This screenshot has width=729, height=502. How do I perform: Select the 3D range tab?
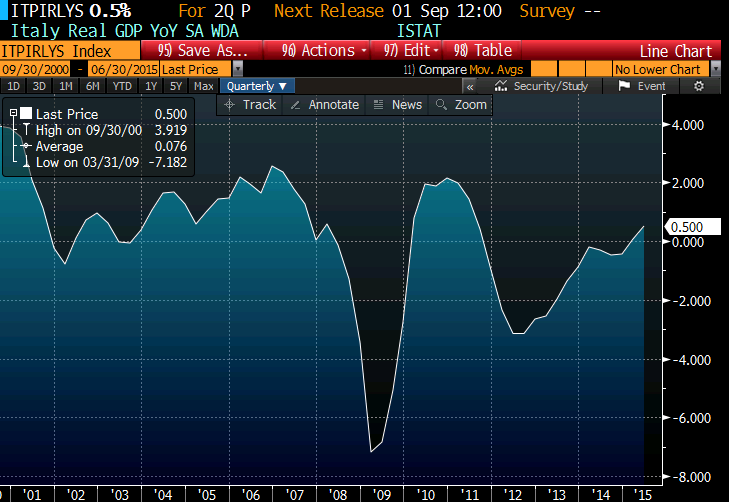pos(39,86)
